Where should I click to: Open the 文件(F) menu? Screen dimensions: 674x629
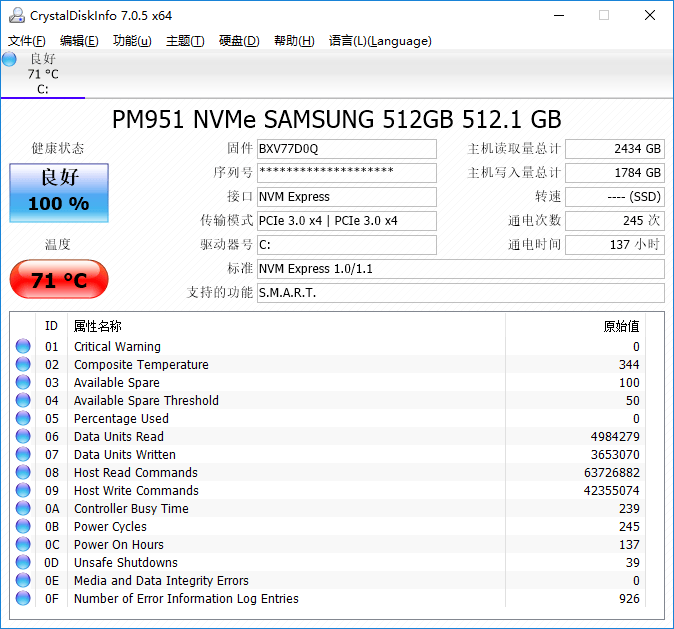27,41
